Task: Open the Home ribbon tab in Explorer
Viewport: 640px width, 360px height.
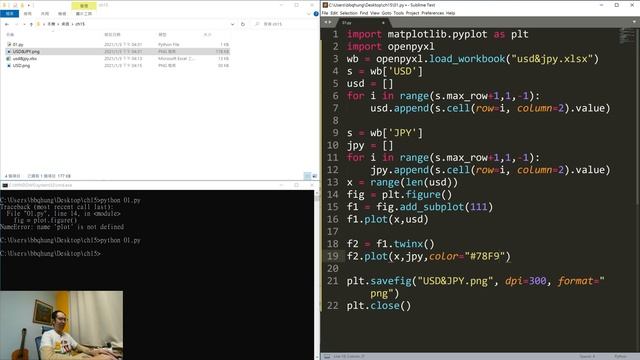Action: 27,13
